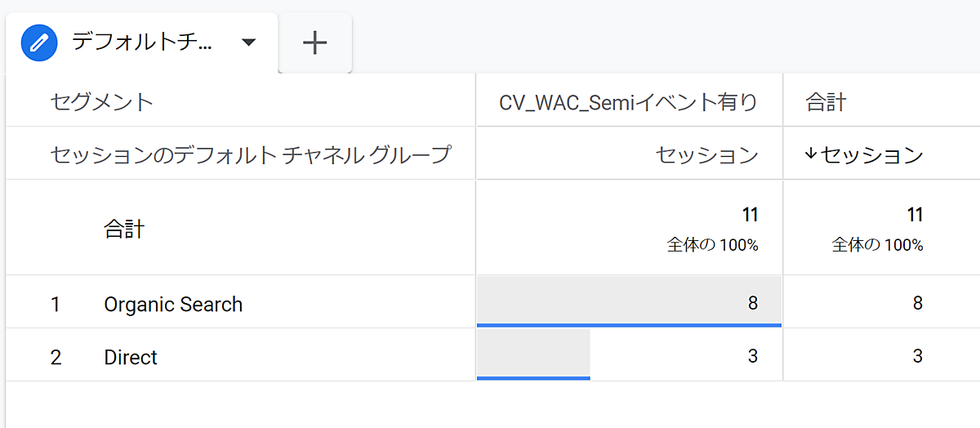Click Organic Search total value 8
980x428 pixels.
coord(917,304)
